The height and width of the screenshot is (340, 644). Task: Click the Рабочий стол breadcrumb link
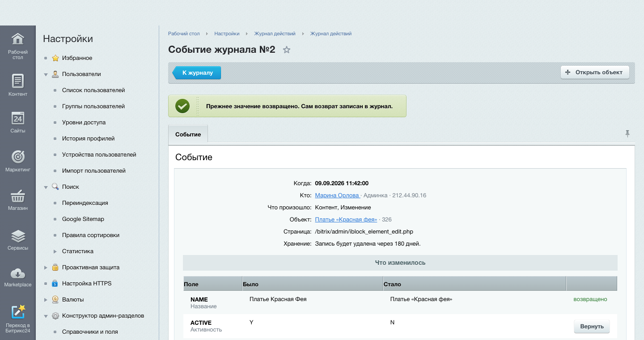pyautogui.click(x=184, y=34)
